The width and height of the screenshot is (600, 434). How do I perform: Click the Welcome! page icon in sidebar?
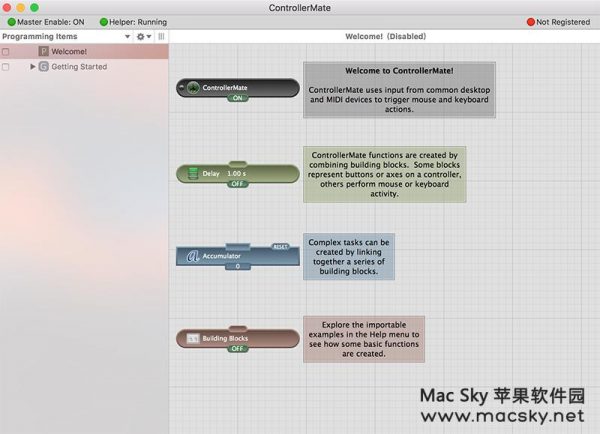(44, 51)
